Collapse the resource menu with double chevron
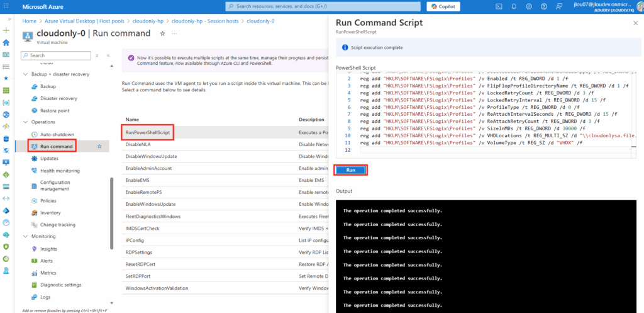This screenshot has width=644, height=313. click(x=108, y=55)
